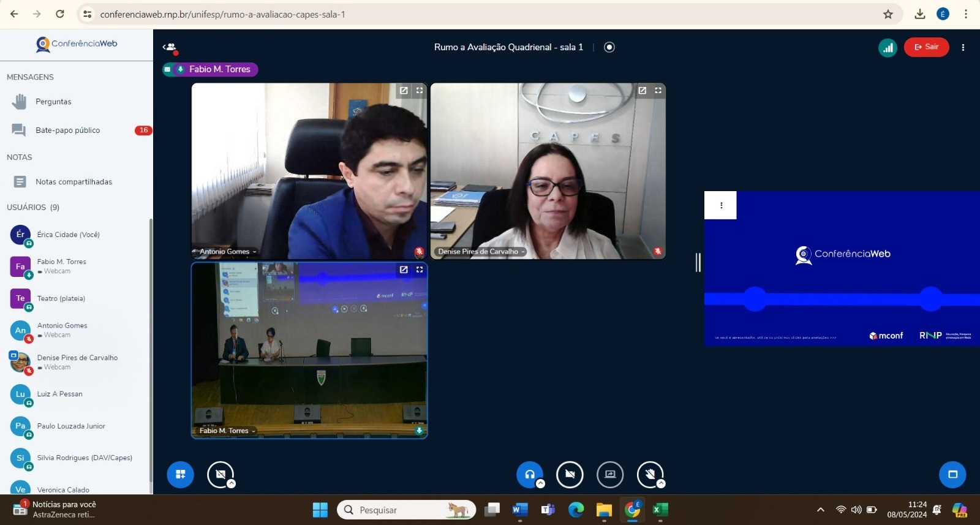Open the blue actions plus button

[x=180, y=474]
